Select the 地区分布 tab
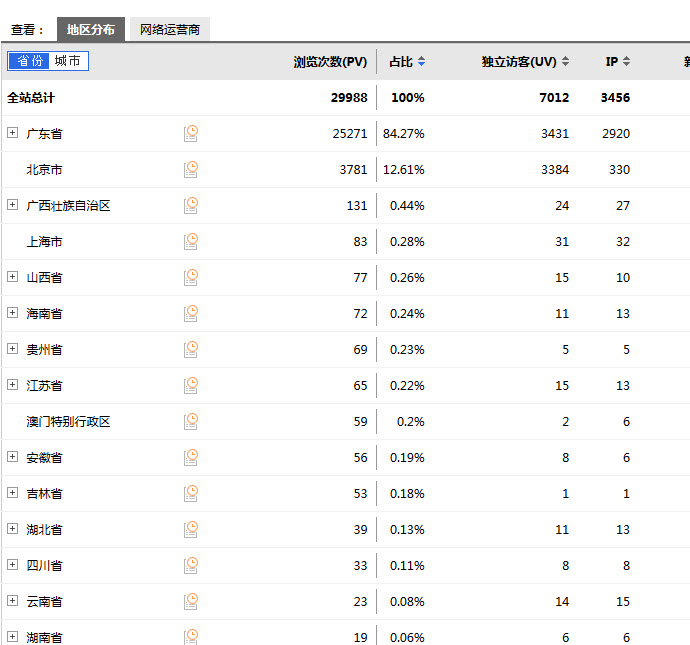The image size is (690, 645). pyautogui.click(x=91, y=30)
